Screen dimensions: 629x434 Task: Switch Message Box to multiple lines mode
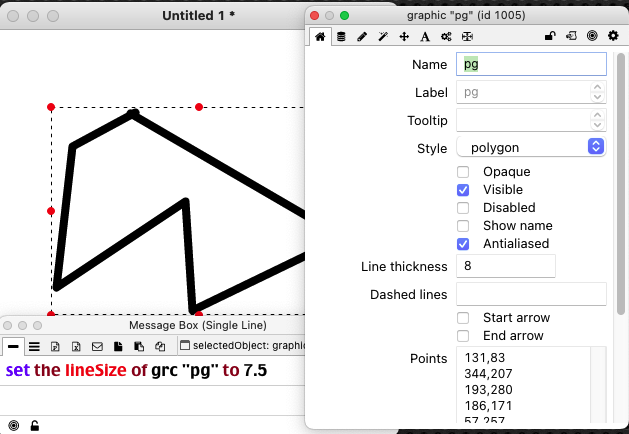(x=34, y=346)
